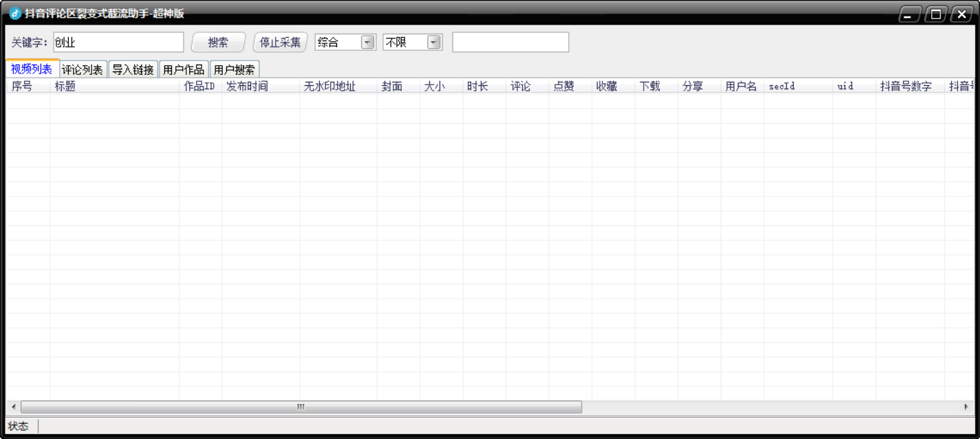980x439 pixels.
Task: Click the 收藏 column header
Action: coord(613,86)
